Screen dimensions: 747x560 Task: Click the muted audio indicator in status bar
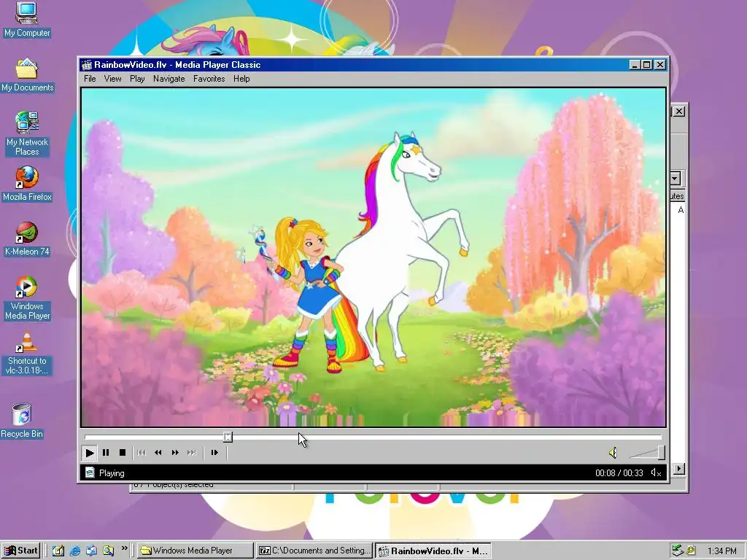[x=656, y=472]
